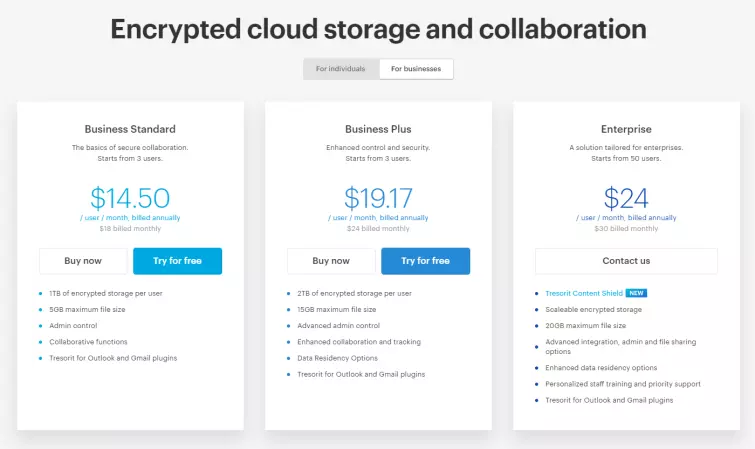
Task: Start Business Plus with Try for free
Action: (425, 261)
